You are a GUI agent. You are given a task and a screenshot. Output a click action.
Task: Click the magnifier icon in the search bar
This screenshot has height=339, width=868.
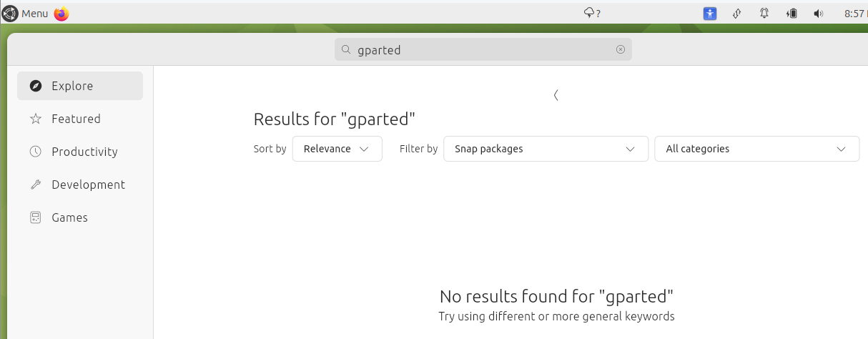click(346, 49)
